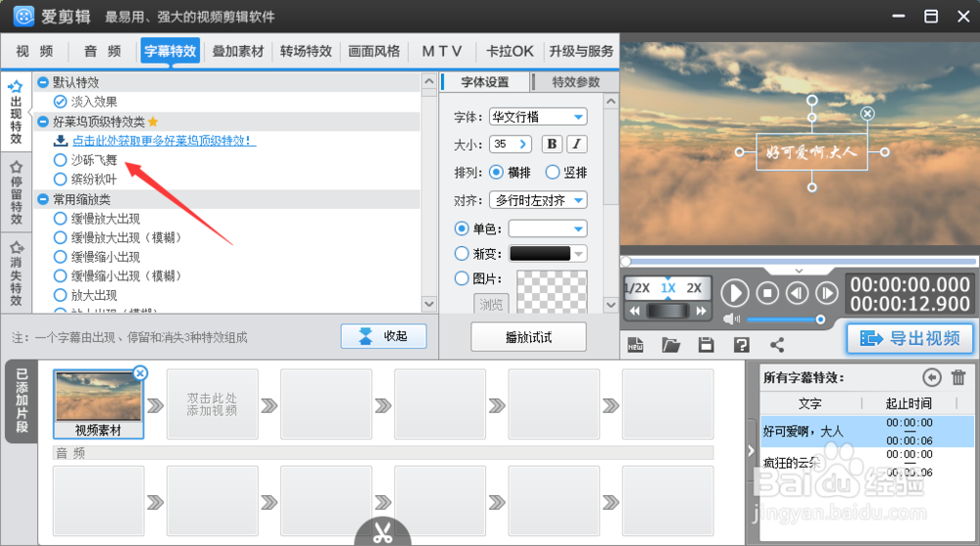Mute the preview volume speaker icon
Viewport: 980px width, 546px height.
pos(731,320)
